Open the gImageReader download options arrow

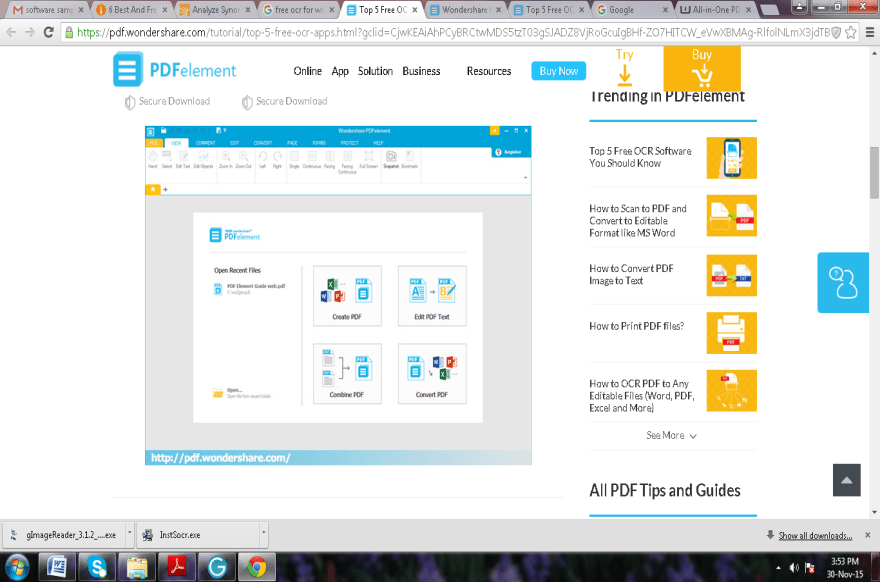point(129,534)
